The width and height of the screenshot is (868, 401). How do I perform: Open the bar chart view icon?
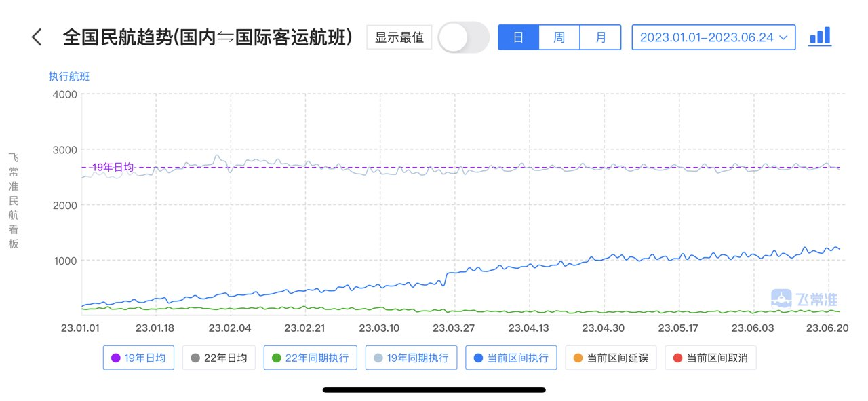click(820, 37)
